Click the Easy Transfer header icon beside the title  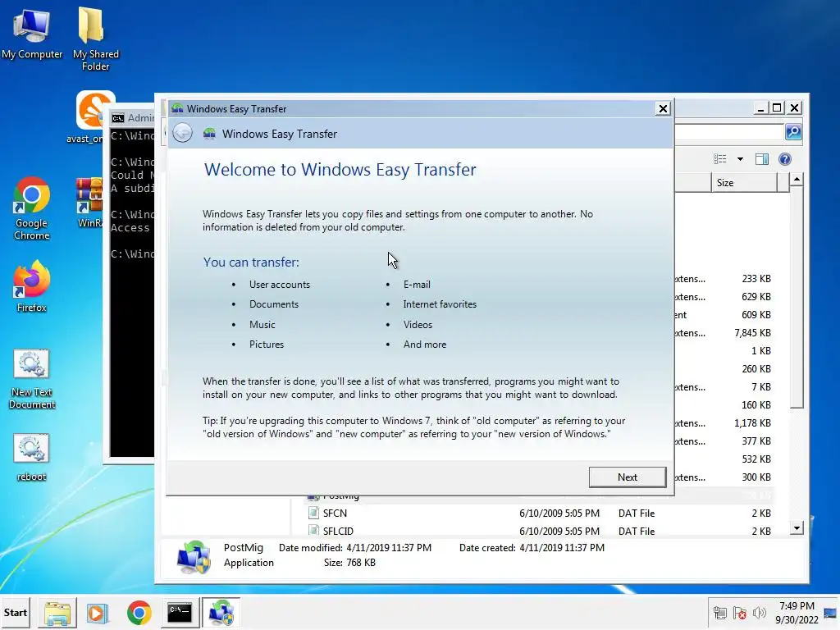click(x=209, y=134)
